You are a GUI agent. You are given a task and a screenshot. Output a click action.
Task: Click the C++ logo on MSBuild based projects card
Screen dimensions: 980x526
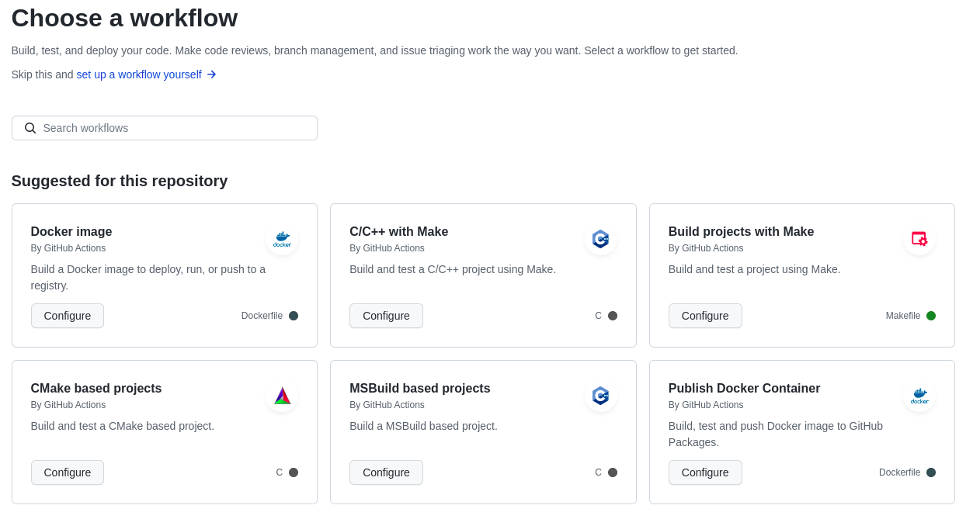pyautogui.click(x=600, y=396)
